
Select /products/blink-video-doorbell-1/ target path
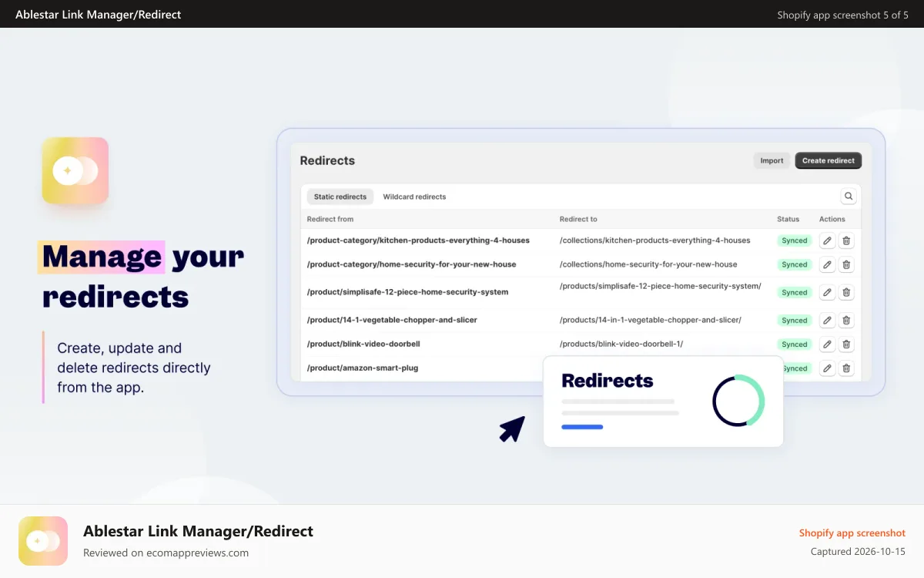coord(621,344)
